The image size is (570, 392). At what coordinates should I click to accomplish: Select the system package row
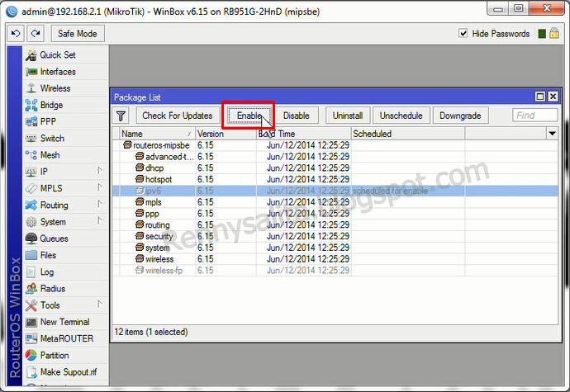point(335,248)
